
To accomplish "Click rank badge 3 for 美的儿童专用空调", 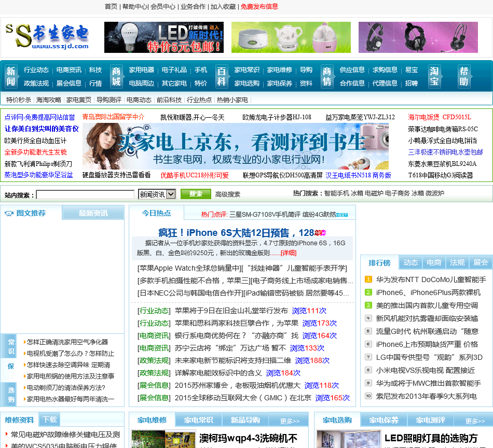I will (x=368, y=305).
